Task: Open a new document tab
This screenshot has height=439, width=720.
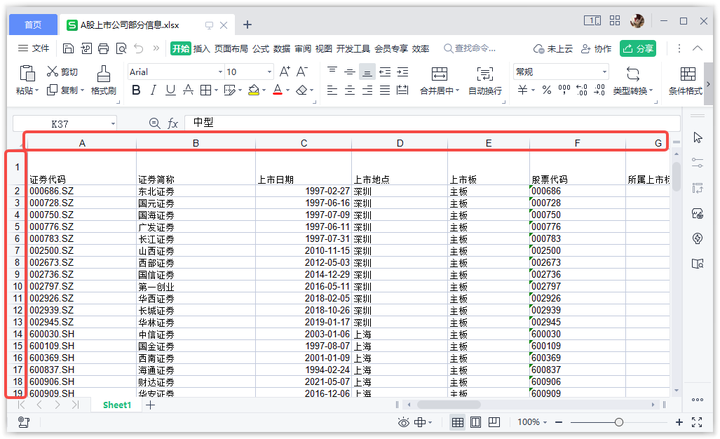Action: point(247,25)
